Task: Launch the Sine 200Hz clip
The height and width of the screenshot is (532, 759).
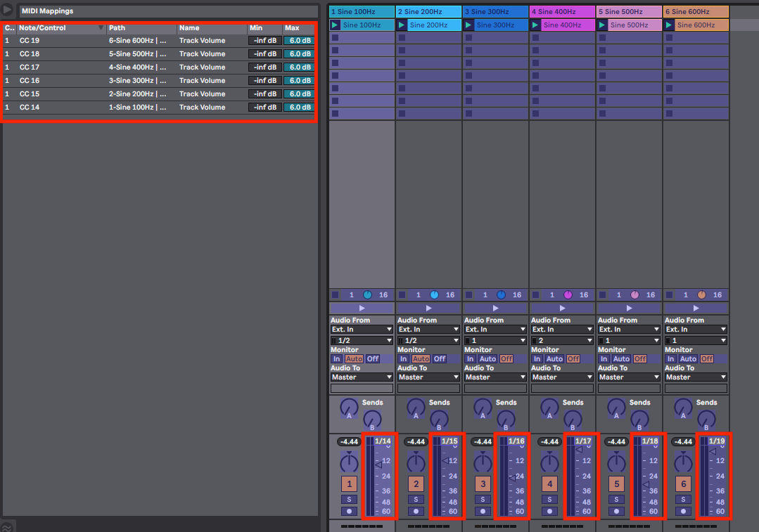Action: pyautogui.click(x=402, y=25)
